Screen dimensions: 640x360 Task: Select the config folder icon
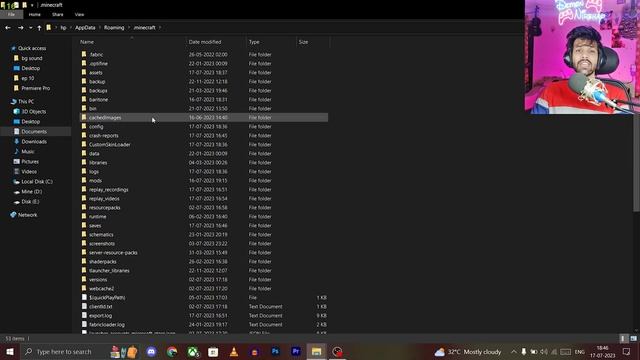[x=84, y=126]
